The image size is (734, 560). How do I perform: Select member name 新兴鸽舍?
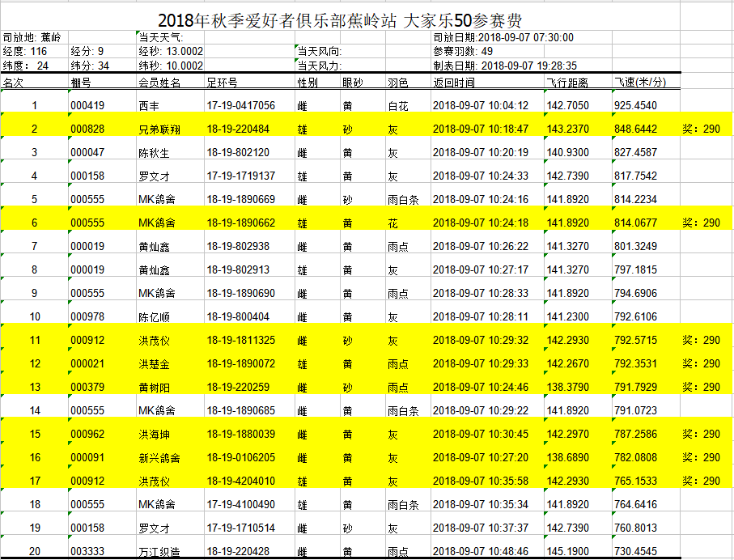coord(159,457)
